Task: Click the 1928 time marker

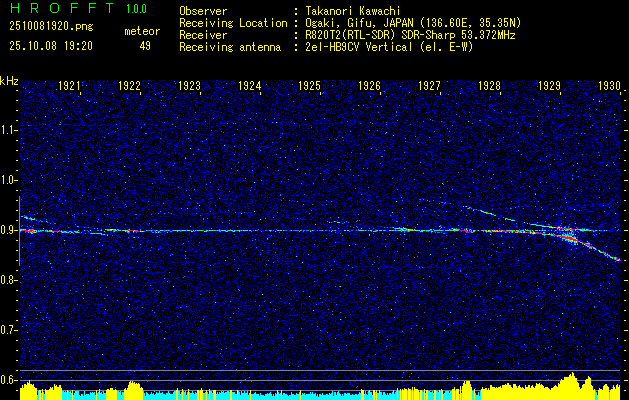Action: click(x=489, y=85)
